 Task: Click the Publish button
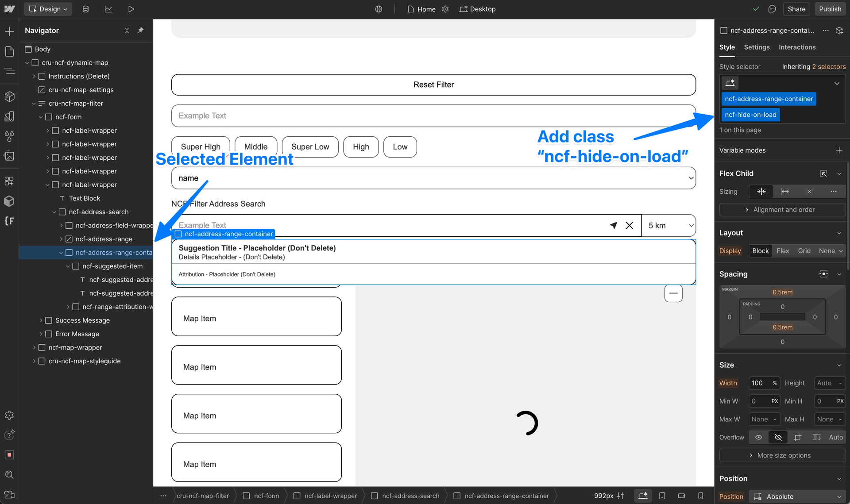click(830, 9)
